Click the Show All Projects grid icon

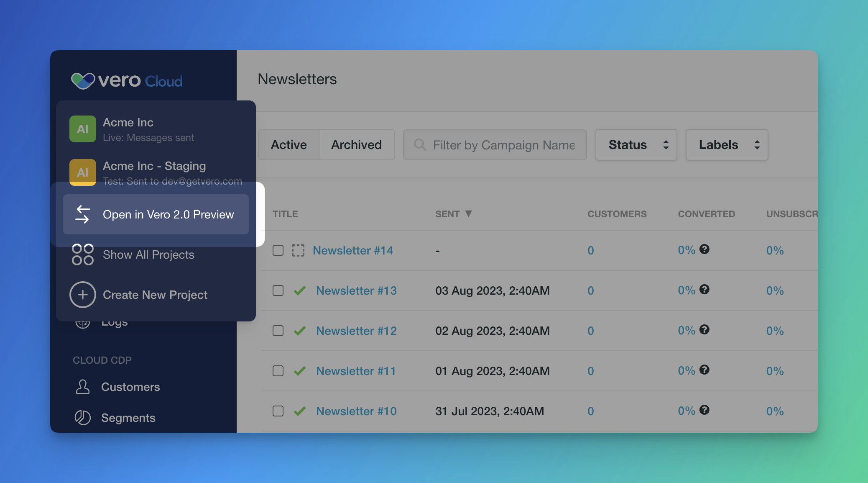coord(82,255)
